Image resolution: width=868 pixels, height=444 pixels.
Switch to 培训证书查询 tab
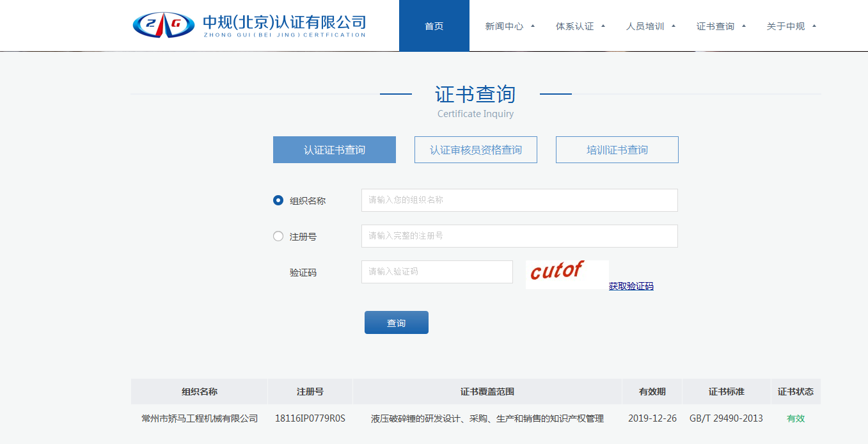pos(617,150)
